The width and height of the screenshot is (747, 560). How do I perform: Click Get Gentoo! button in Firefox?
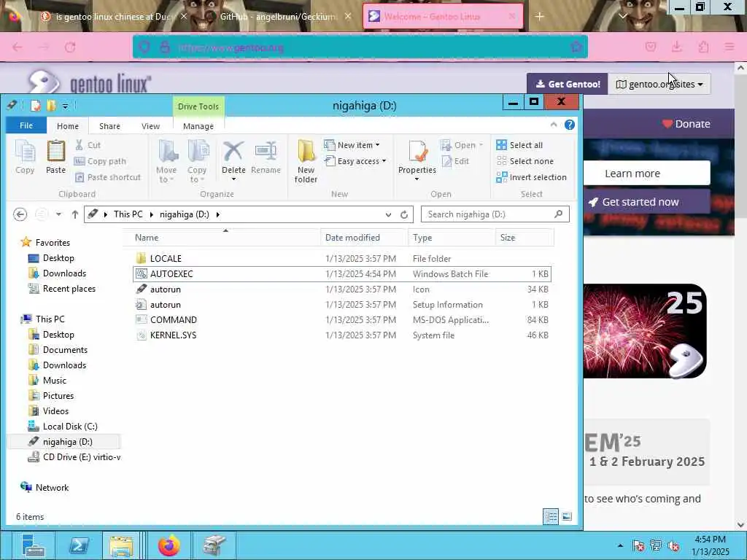(x=568, y=84)
